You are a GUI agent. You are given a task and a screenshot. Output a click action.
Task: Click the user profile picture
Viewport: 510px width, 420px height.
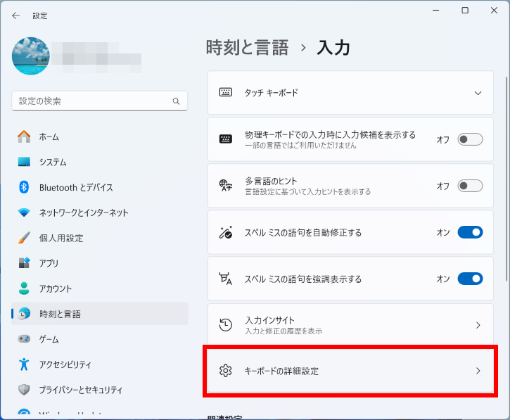click(x=31, y=56)
